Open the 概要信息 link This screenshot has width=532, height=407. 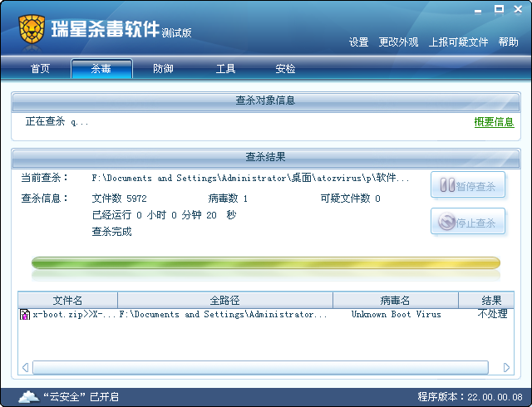pos(494,122)
